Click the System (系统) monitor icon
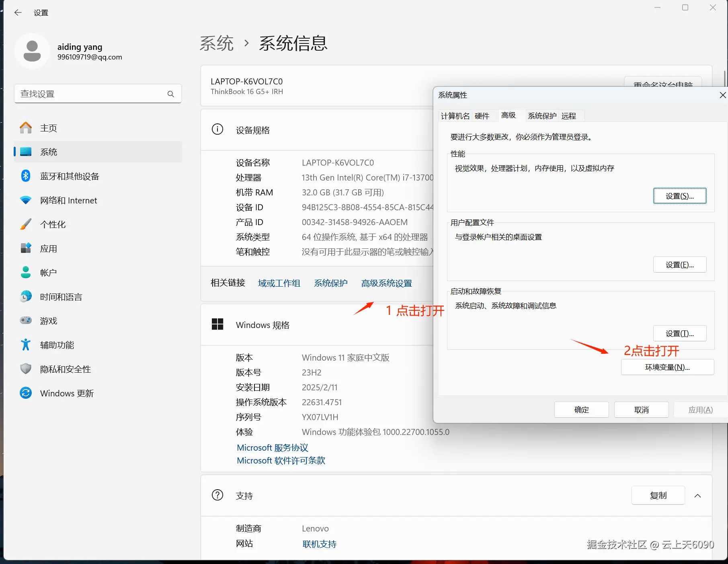Screen dimensions: 728x564 tap(26, 152)
